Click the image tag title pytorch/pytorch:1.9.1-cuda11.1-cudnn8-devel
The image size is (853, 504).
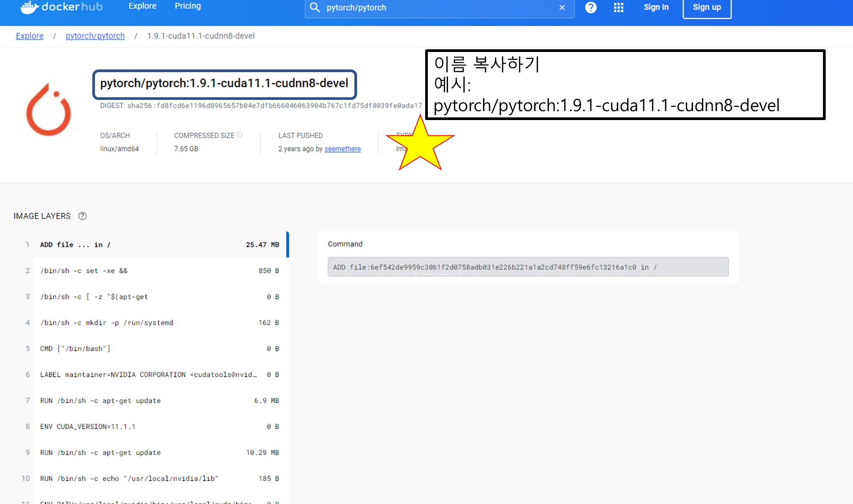pos(224,83)
